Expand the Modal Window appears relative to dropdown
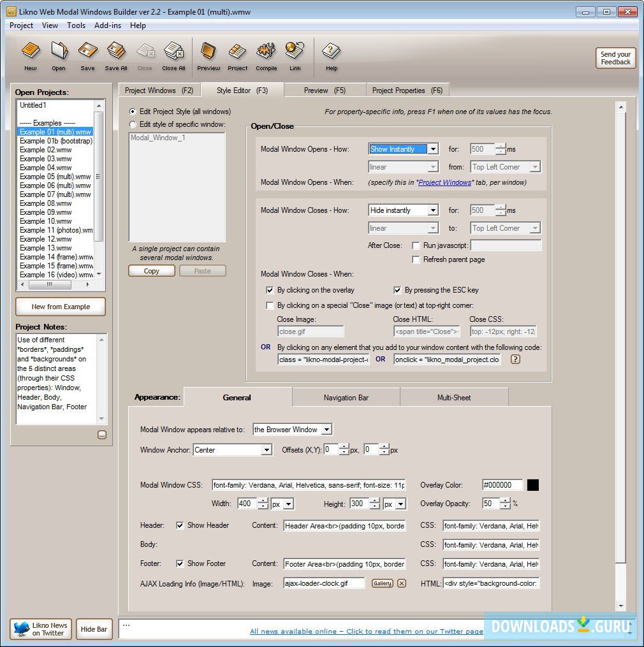The height and width of the screenshot is (647, 644). click(326, 430)
